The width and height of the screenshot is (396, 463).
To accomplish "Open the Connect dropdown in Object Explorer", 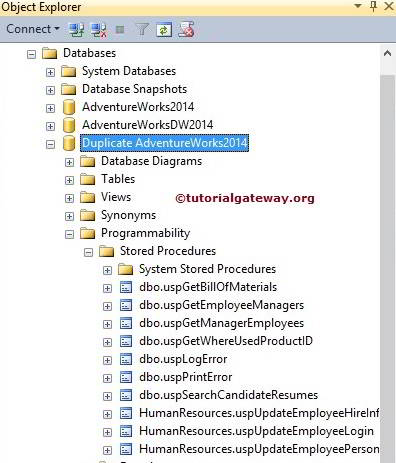I will (33, 29).
